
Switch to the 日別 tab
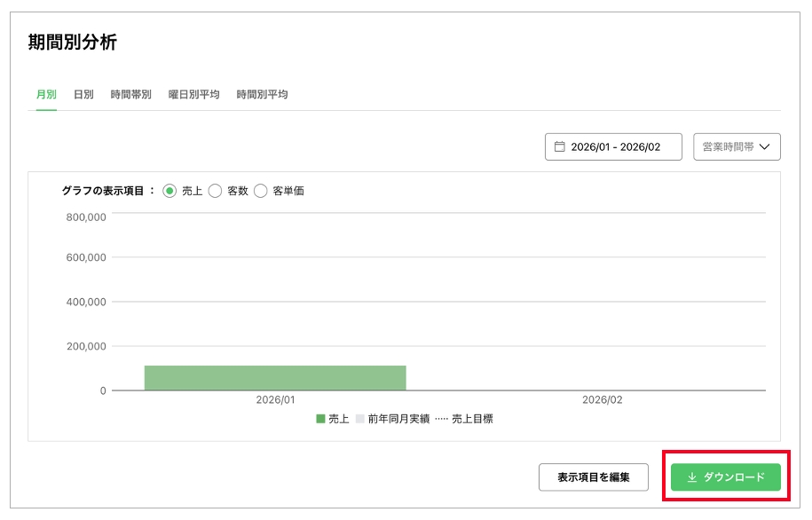[83, 94]
